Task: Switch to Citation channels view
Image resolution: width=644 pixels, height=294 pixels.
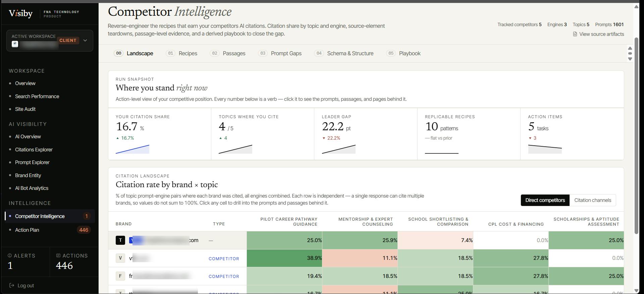Action: tap(593, 200)
